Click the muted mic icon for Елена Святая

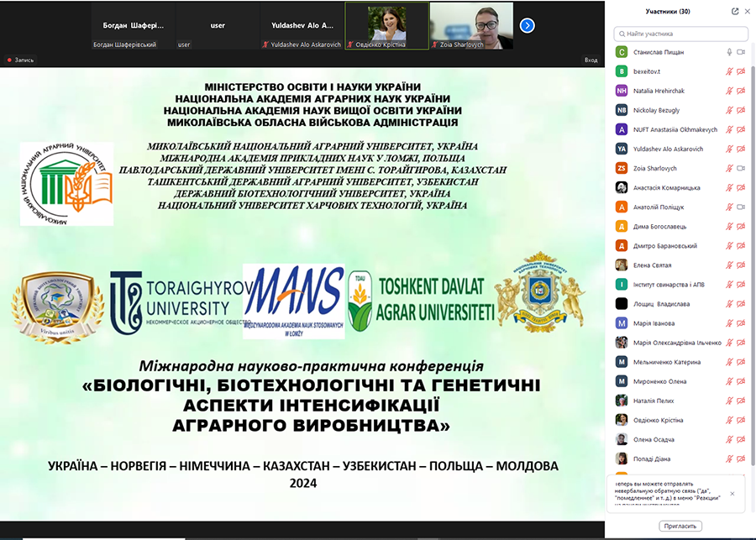coord(729,265)
